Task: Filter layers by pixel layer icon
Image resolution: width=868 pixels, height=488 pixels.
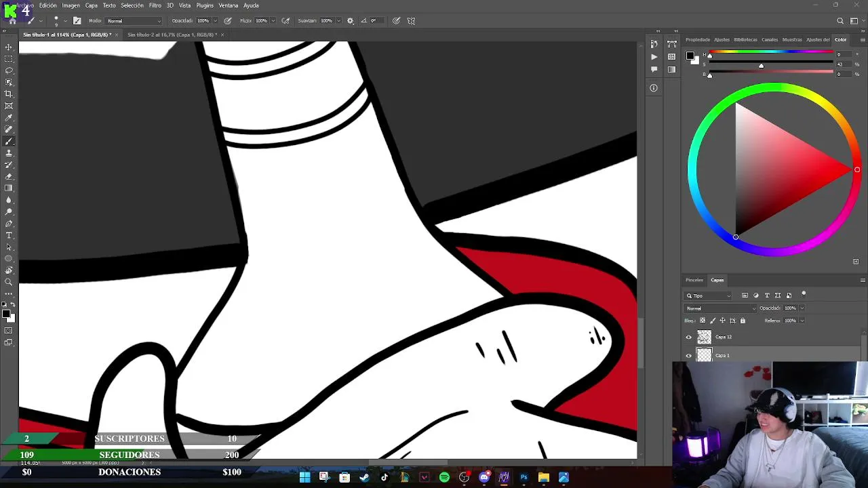Action: click(x=745, y=296)
